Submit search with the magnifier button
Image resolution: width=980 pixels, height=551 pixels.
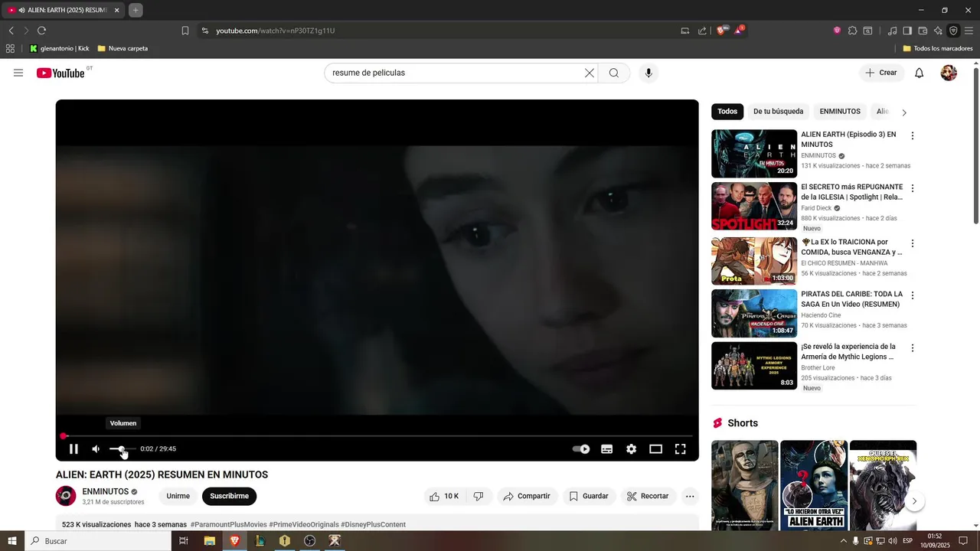[x=614, y=73]
